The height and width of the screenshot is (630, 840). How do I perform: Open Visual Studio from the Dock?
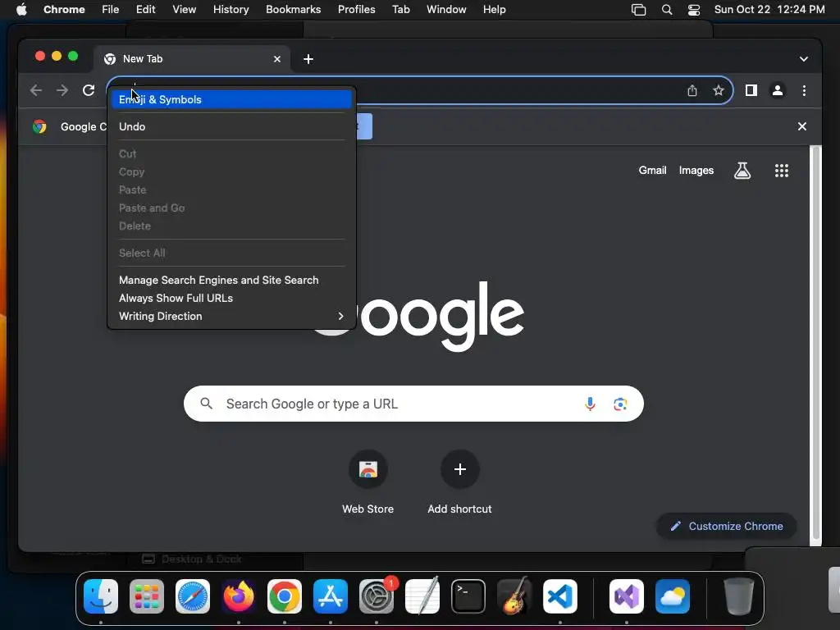point(626,596)
